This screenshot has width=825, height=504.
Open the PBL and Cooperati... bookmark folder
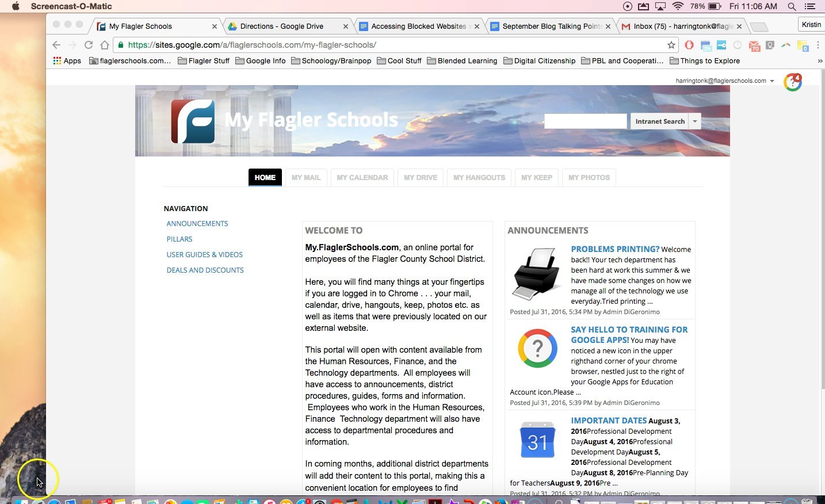622,60
